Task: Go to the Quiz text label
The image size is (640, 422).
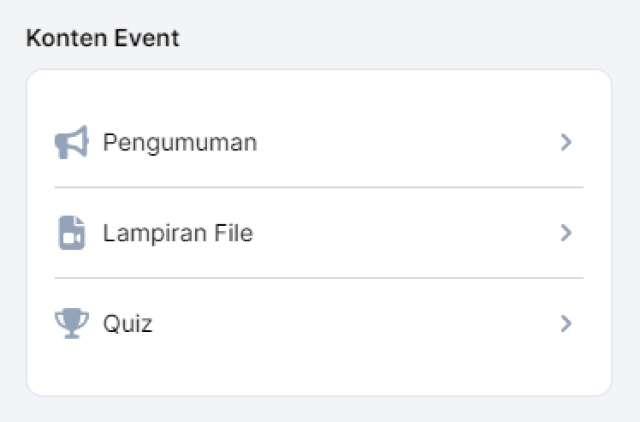Action: point(128,324)
